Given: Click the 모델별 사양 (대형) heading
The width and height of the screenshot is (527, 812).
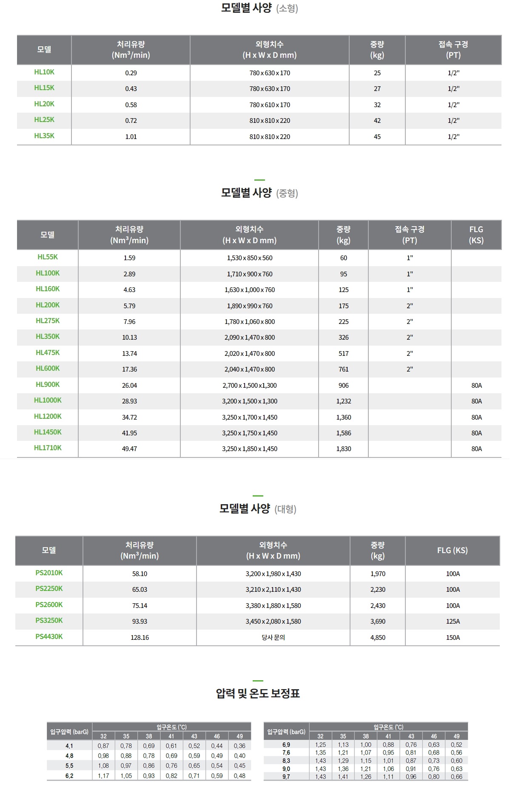Looking at the screenshot, I should pos(257,509).
